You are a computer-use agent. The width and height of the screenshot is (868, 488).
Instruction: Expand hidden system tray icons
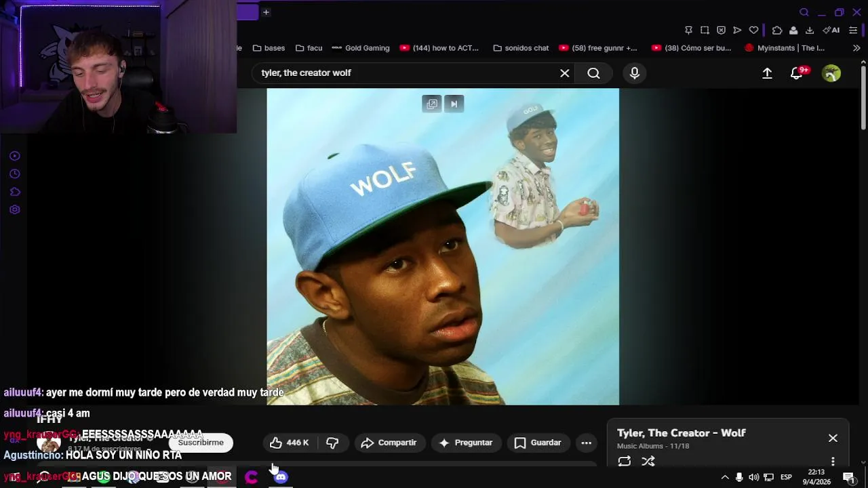(x=724, y=477)
